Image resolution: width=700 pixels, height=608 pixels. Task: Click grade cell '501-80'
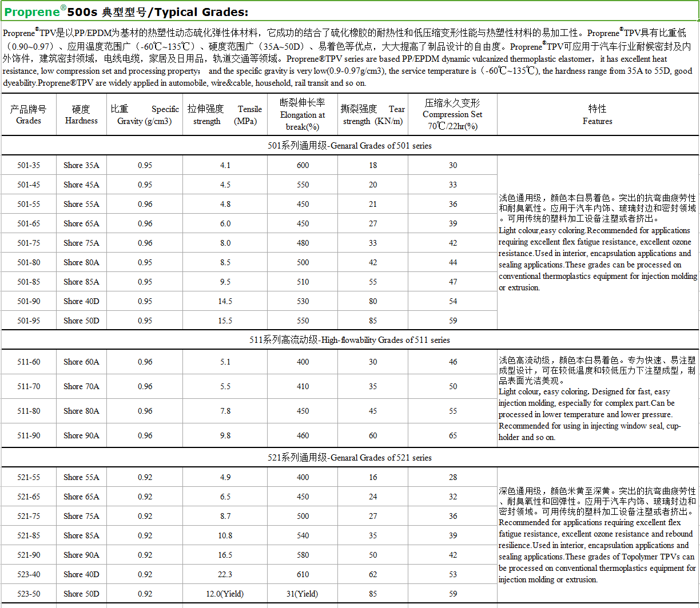pyautogui.click(x=29, y=262)
